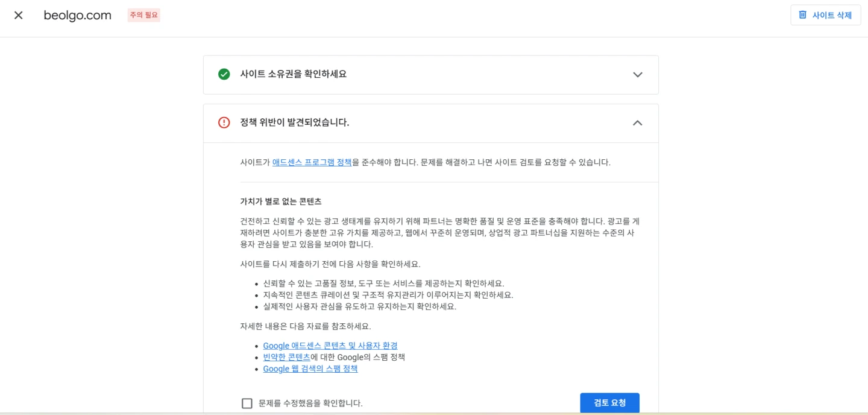
Task: Click the 사이트 소유권을 확인하세요 heading
Action: pyautogui.click(x=294, y=74)
